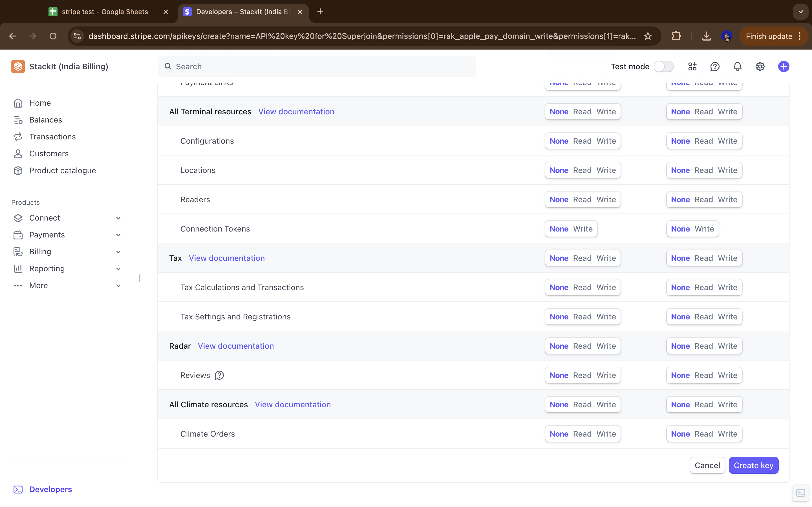Viewport: 812px width, 507px height.
Task: Switch to stripe test Google Sheets tab
Action: tap(105, 12)
